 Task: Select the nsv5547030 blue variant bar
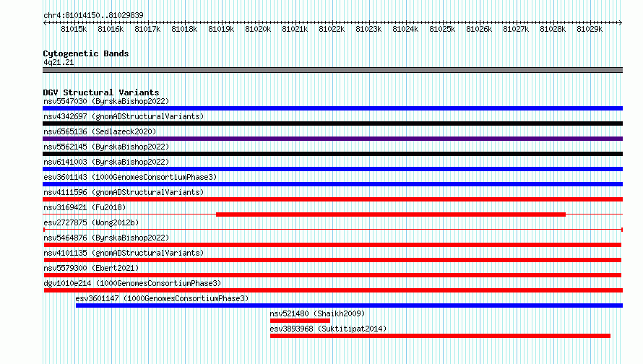[x=332, y=108]
